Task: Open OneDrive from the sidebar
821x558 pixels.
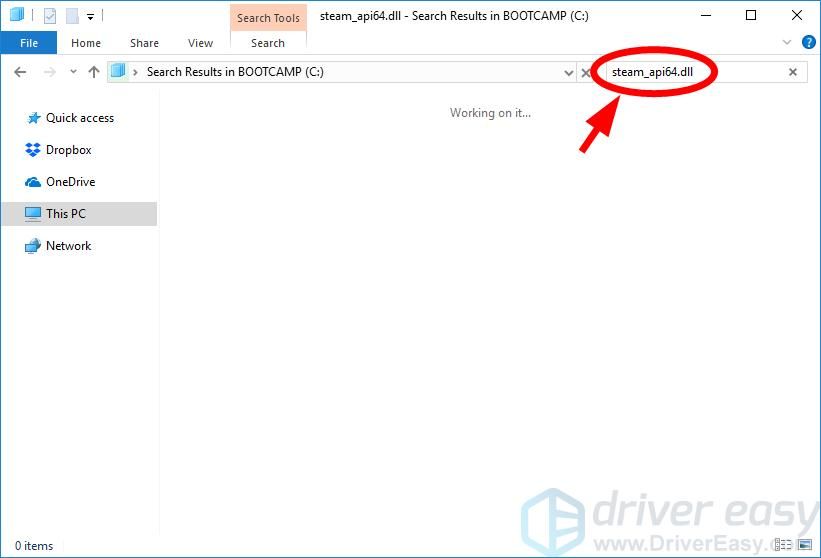Action: click(x=70, y=182)
